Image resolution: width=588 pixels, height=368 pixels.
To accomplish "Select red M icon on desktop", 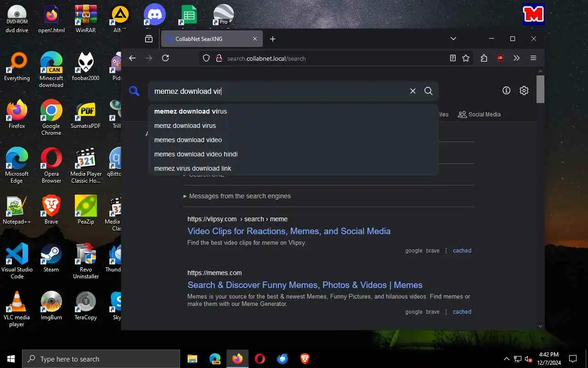I will [533, 14].
